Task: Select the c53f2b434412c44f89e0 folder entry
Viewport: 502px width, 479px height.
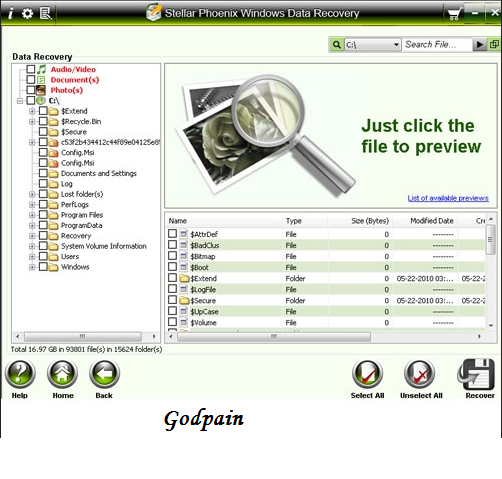Action: click(110, 142)
